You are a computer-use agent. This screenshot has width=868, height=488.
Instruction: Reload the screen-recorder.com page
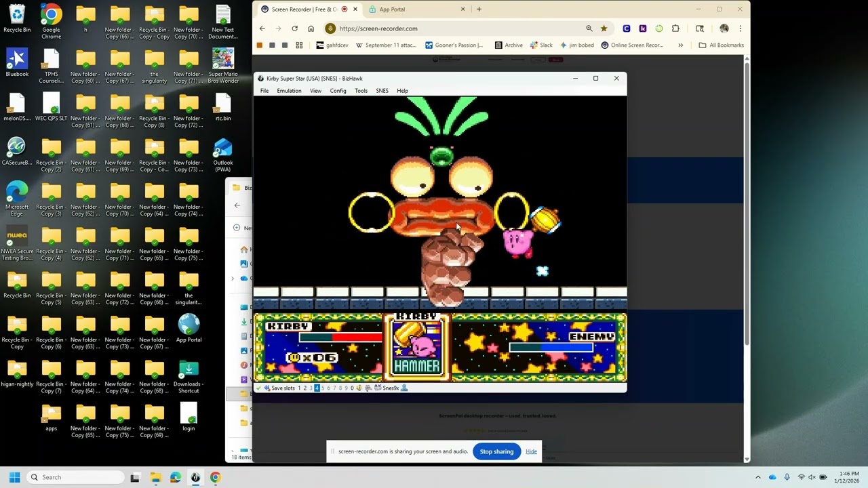pyautogui.click(x=295, y=28)
